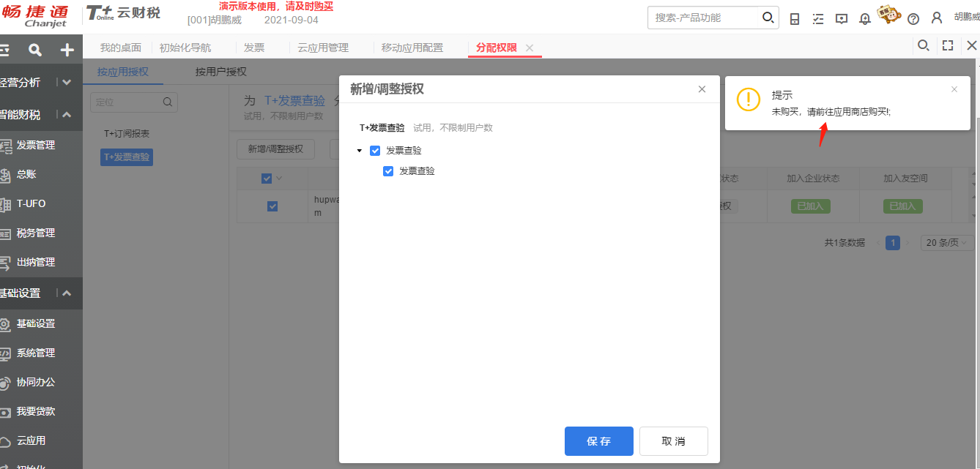
Task: Click the sidebar menu collapse icon
Action: [x=4, y=50]
